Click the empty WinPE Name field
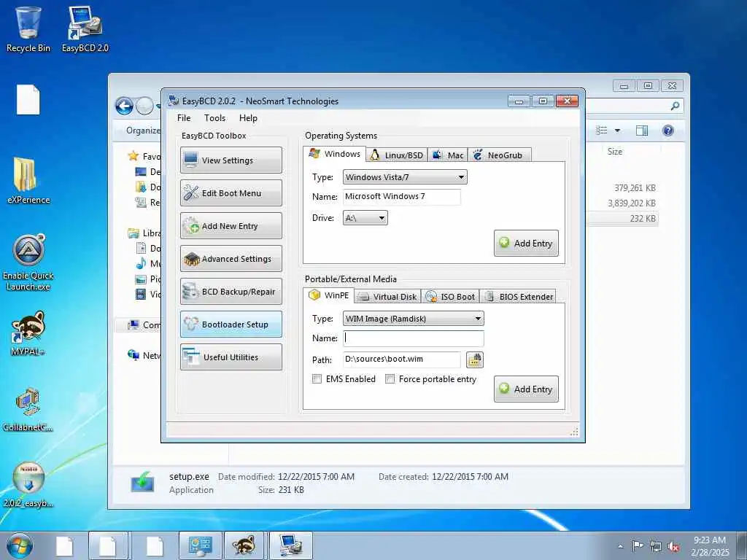The height and width of the screenshot is (560, 747). (414, 338)
